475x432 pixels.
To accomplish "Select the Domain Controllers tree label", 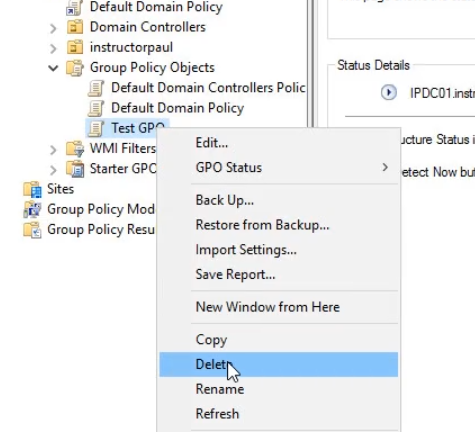I will point(148,27).
